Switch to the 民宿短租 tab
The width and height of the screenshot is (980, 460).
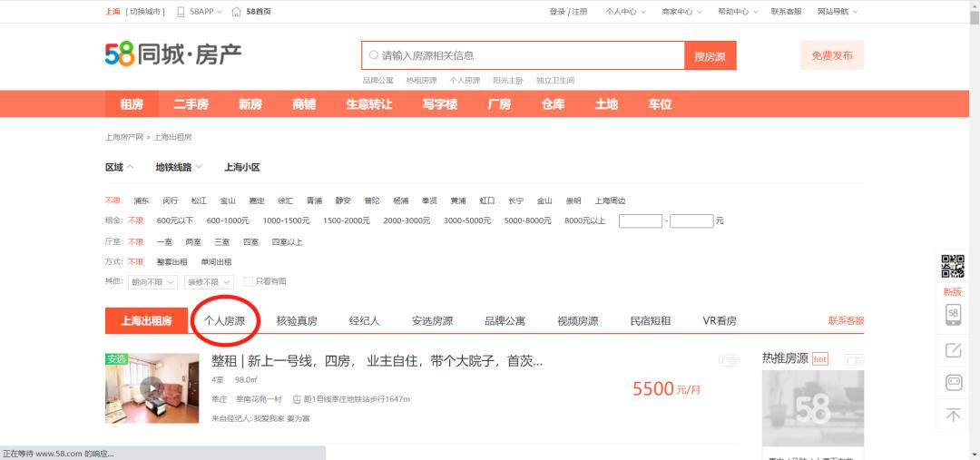[x=651, y=321]
